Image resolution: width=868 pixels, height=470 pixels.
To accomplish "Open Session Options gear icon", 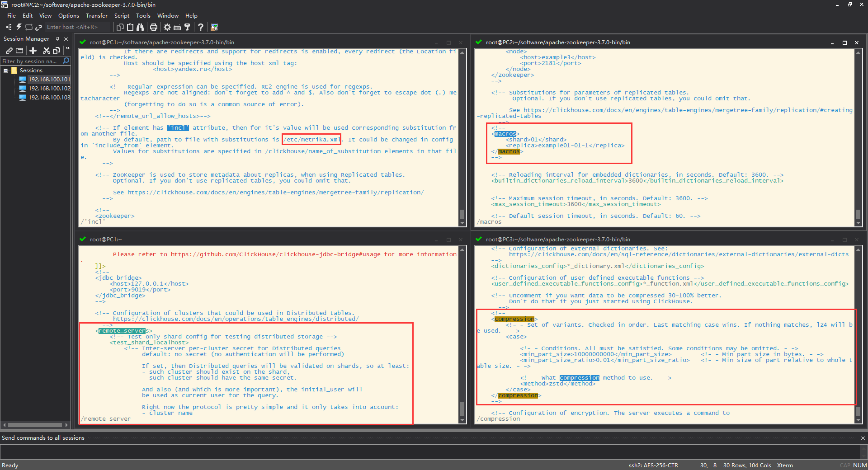I will pos(167,27).
